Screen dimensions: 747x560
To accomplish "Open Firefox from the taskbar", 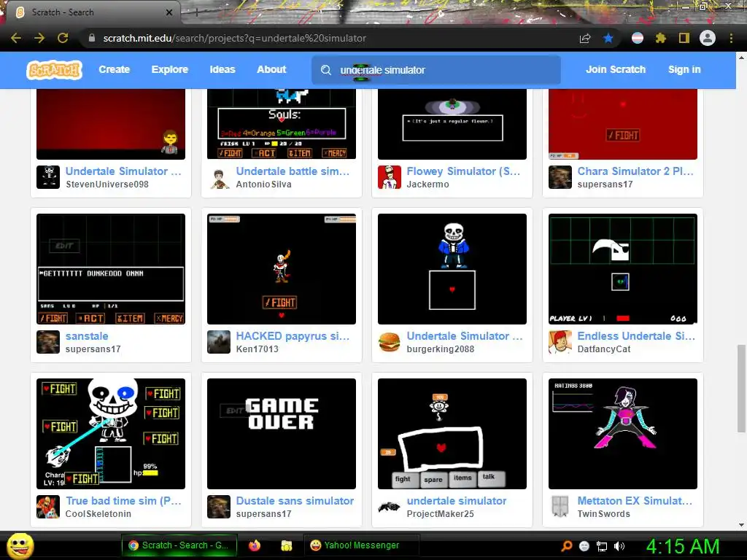I will [x=255, y=545].
